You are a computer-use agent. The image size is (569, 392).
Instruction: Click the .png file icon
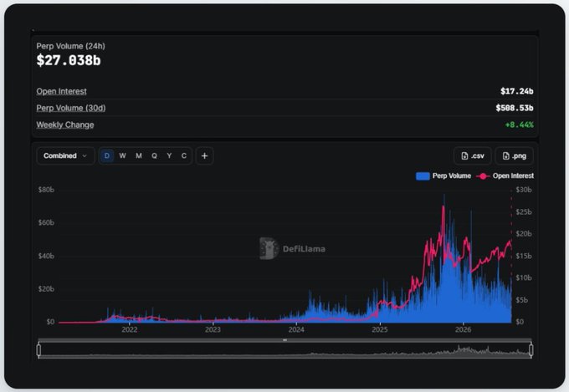(x=506, y=156)
